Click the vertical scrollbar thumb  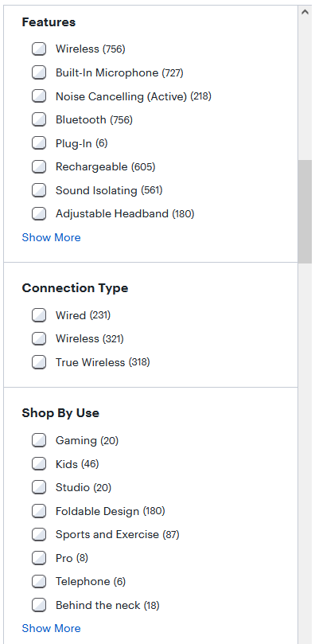pos(305,212)
